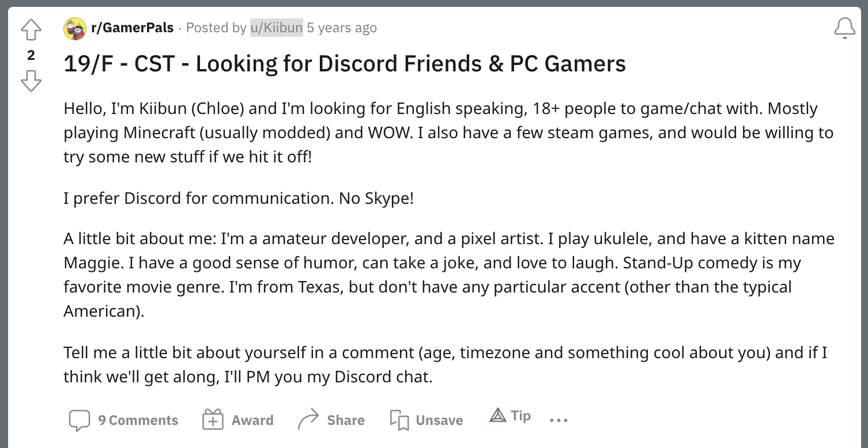868x448 pixels.
Task: Expand the more options ellipsis menu
Action: [x=558, y=420]
